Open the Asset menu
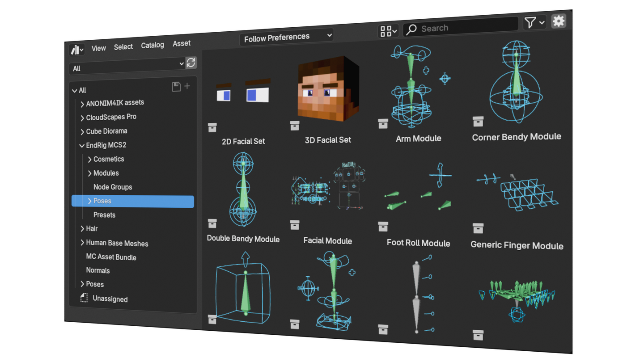The width and height of the screenshot is (644, 362). 182,43
